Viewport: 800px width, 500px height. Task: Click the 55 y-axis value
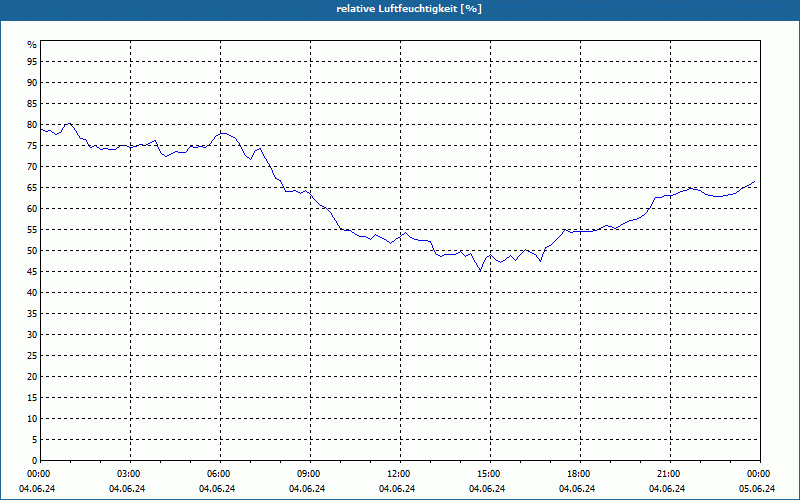point(32,230)
